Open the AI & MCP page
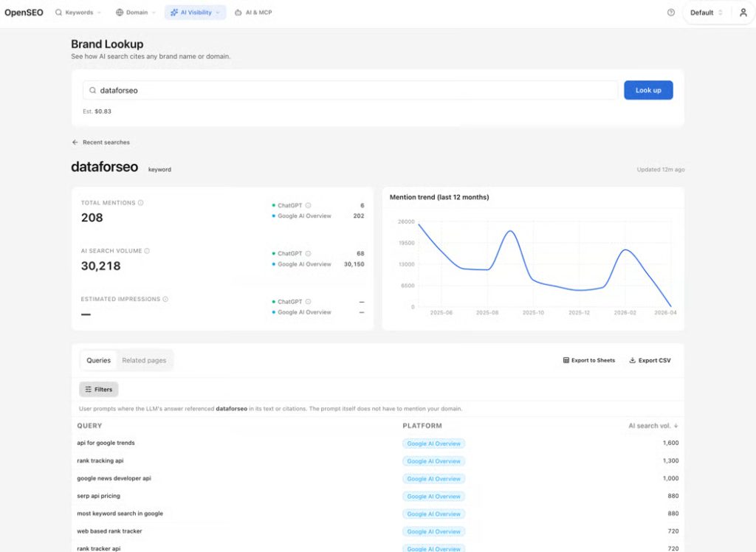The width and height of the screenshot is (756, 552). tap(253, 13)
